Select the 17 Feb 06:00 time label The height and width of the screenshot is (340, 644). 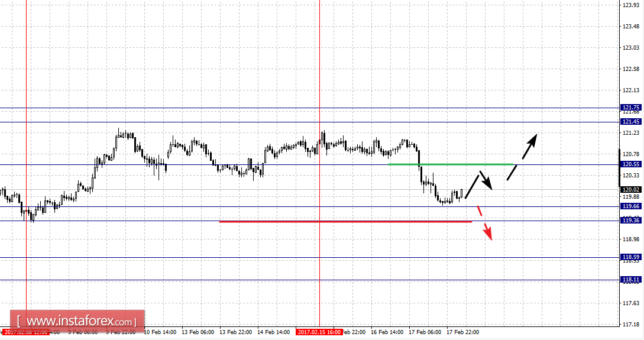coord(425,332)
